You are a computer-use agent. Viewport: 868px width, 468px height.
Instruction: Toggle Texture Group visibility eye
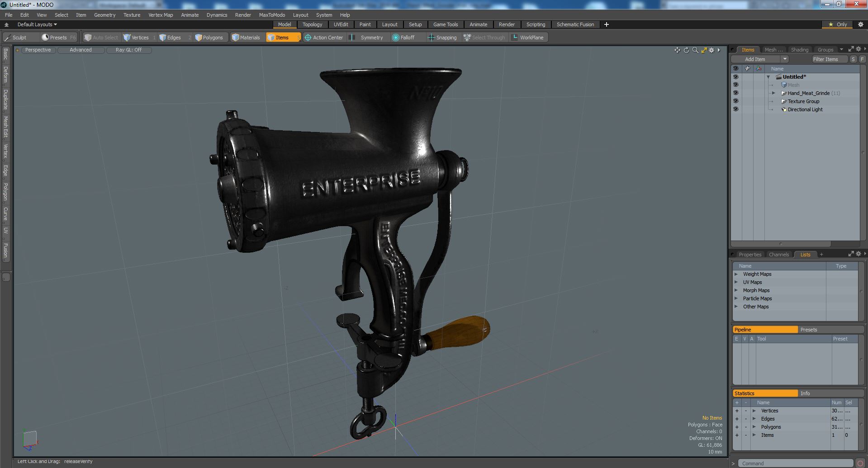735,101
